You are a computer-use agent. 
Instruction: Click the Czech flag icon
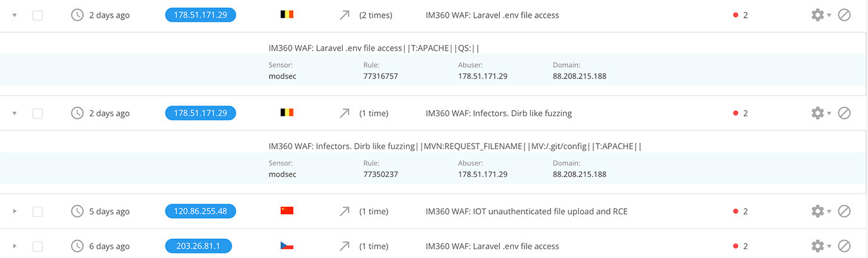(287, 246)
